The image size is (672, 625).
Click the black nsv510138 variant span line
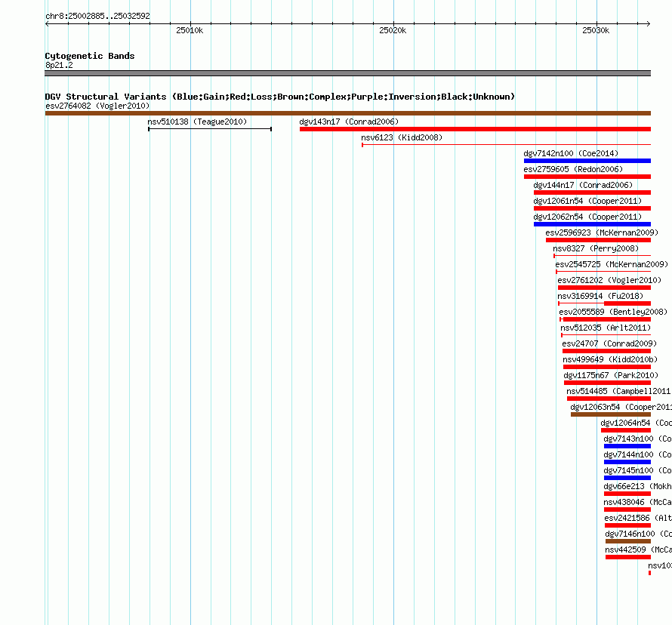click(x=210, y=129)
